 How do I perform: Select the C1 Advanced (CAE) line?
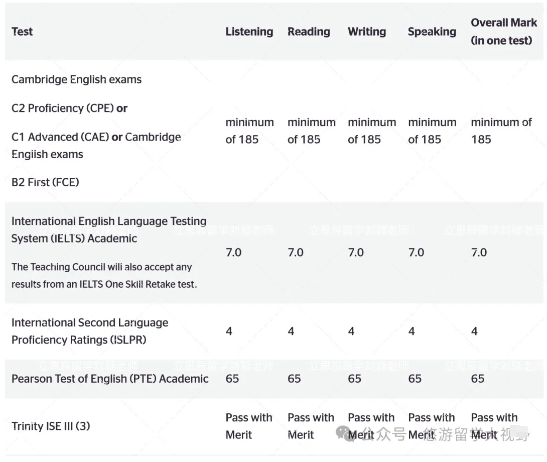point(96,146)
